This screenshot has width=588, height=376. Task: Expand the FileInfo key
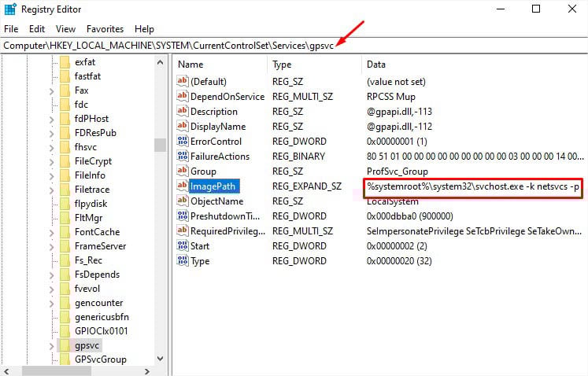(52, 176)
